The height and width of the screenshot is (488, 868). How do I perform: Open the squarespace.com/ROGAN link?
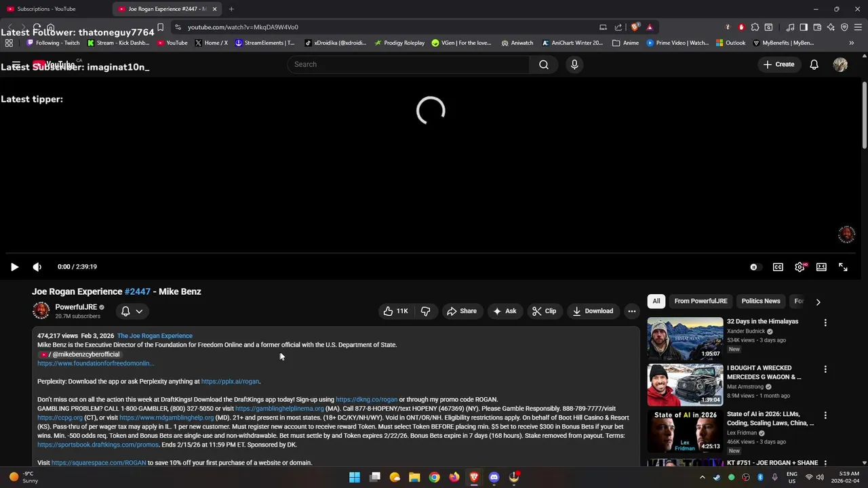point(98,463)
